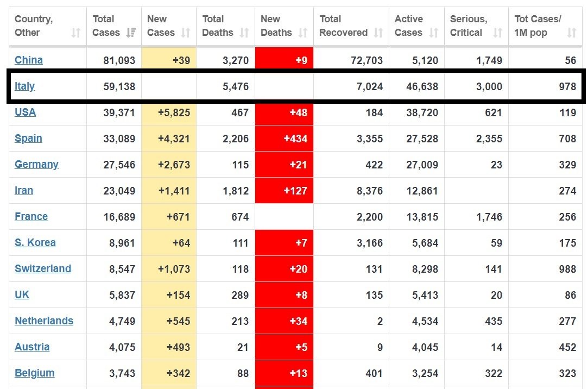Click the Belgium link

(35, 373)
